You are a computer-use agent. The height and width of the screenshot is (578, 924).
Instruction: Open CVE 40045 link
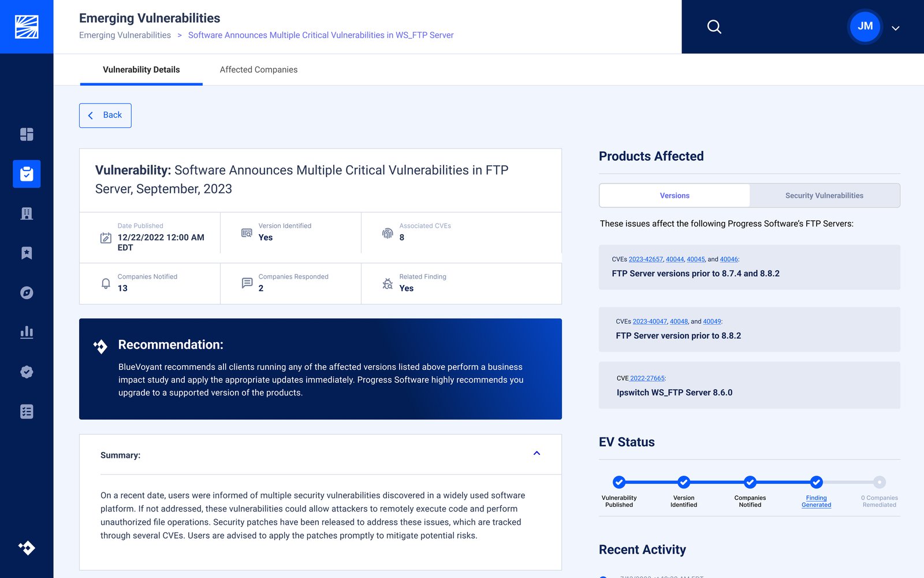pyautogui.click(x=696, y=260)
